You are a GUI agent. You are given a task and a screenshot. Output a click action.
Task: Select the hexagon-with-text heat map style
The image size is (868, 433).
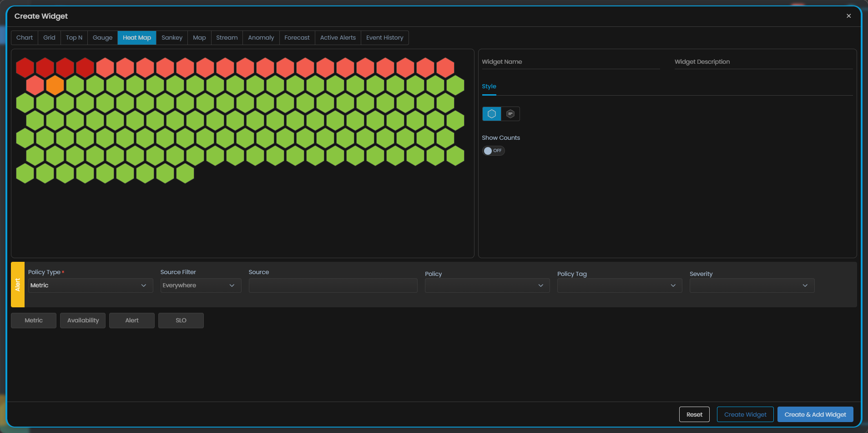click(x=510, y=114)
